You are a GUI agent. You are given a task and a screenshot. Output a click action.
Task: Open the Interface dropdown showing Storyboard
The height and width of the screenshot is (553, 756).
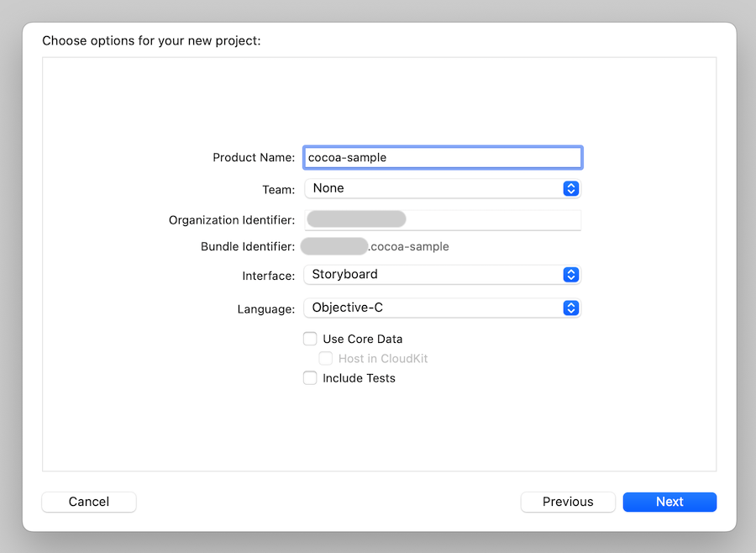(433, 274)
